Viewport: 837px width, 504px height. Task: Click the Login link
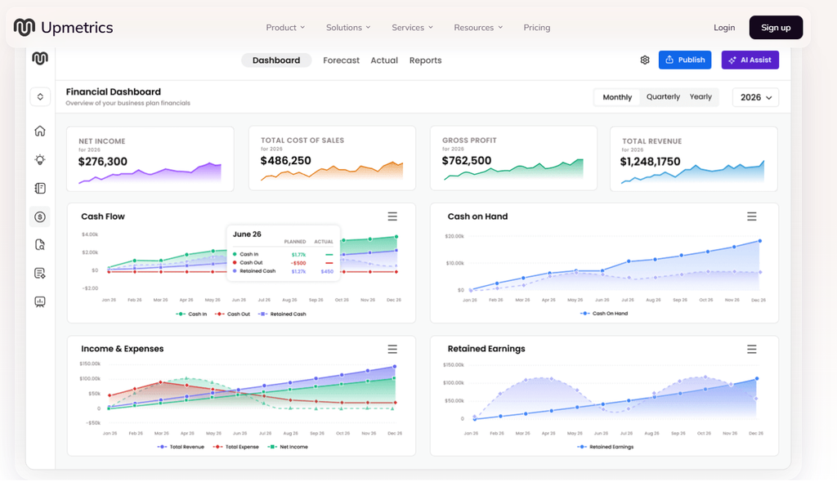coord(724,27)
